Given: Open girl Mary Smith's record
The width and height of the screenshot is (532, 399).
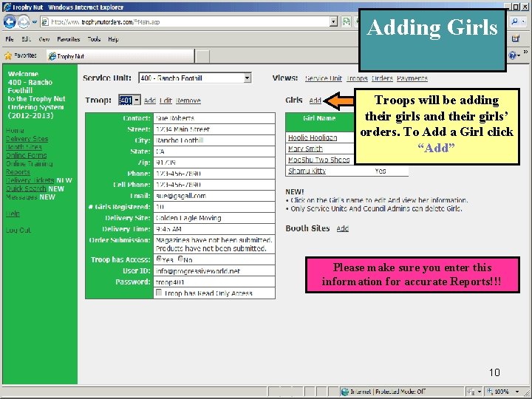Looking at the screenshot, I should click(x=305, y=149).
